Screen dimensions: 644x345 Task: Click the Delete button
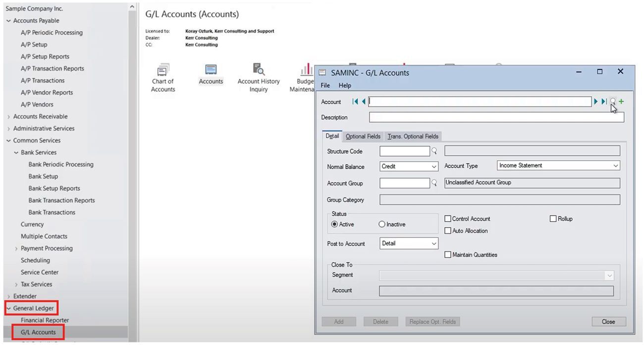(380, 322)
